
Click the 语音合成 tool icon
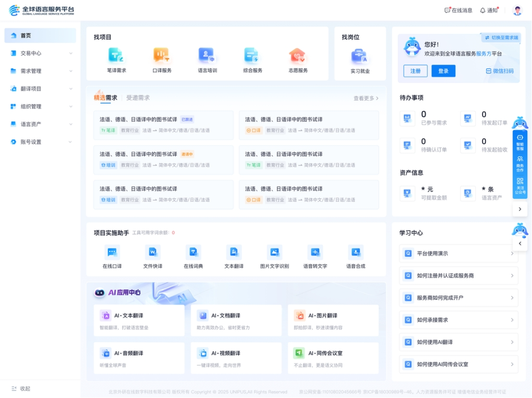tap(355, 252)
